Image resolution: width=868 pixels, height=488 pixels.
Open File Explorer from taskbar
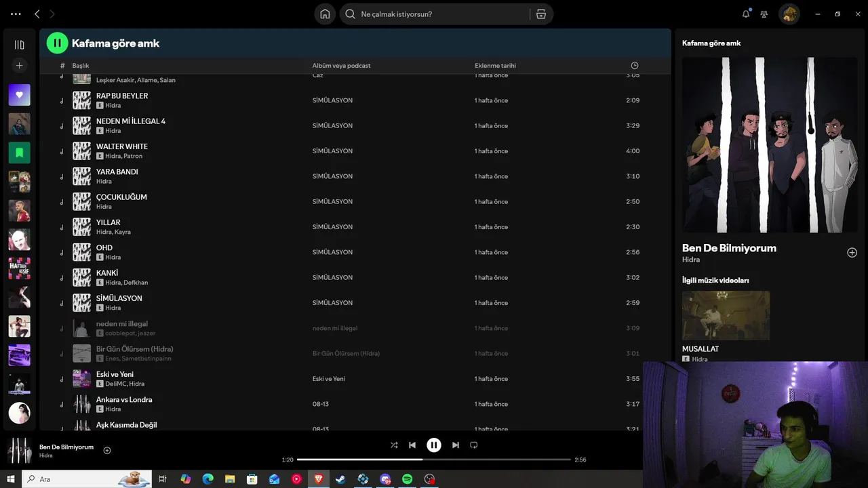(230, 479)
